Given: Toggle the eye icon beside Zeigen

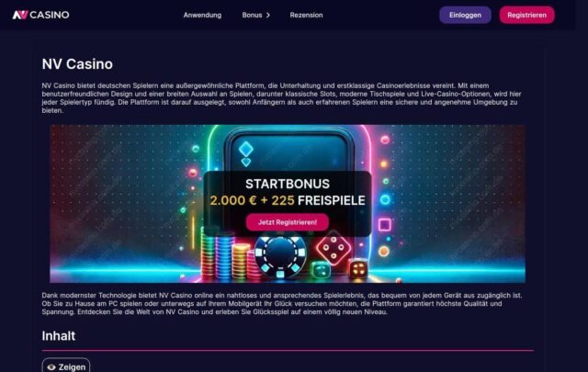Looking at the screenshot, I should click(x=51, y=367).
